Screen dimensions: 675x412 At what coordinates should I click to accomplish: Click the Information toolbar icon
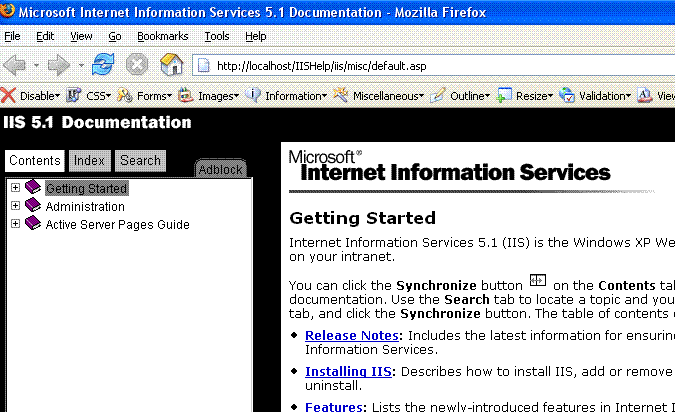tap(253, 95)
